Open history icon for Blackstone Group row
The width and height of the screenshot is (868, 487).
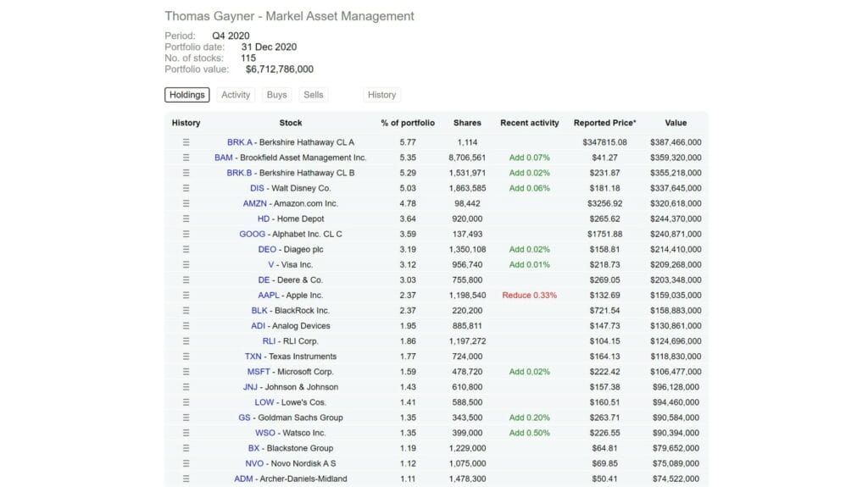point(186,448)
